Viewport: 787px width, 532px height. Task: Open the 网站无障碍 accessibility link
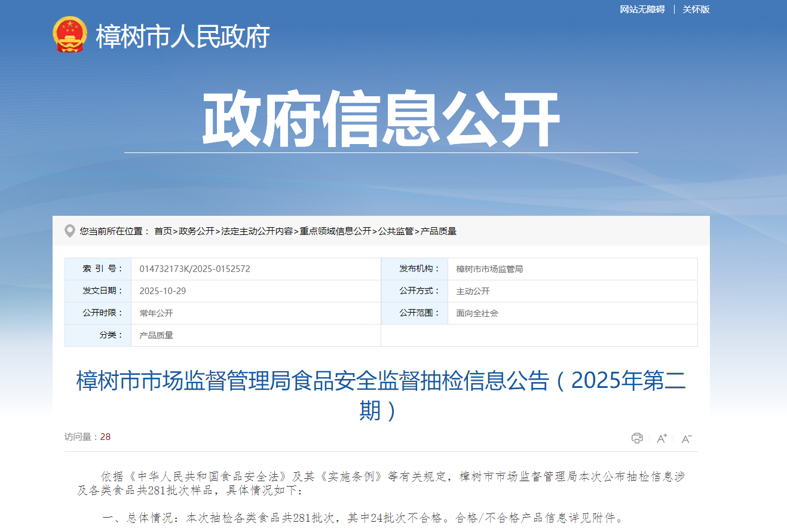(x=642, y=10)
